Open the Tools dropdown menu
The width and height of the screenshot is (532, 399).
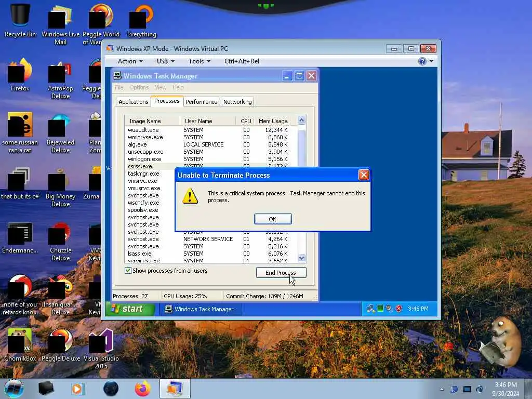(199, 61)
